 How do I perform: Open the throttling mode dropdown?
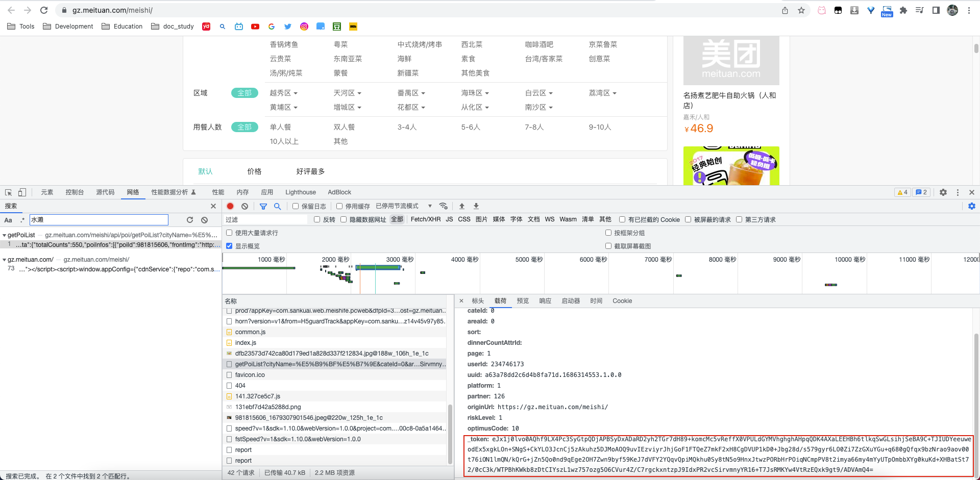pos(404,206)
